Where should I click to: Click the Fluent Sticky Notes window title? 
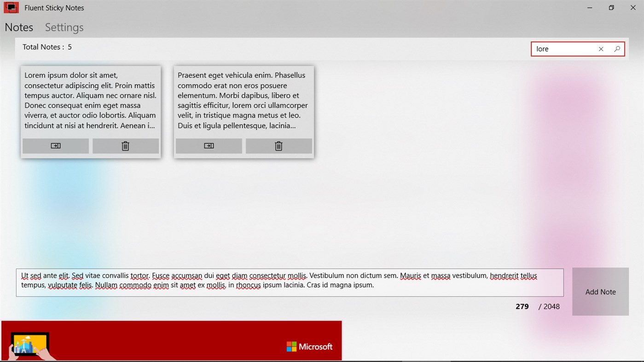pos(54,8)
